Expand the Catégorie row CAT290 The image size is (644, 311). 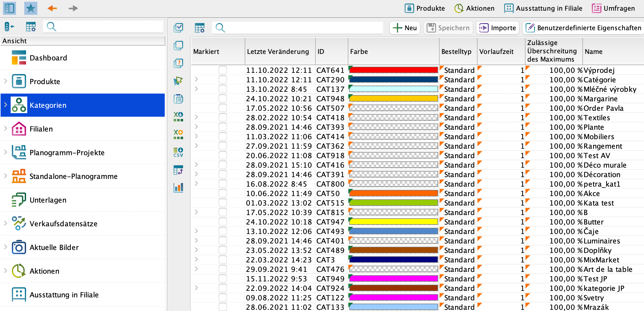tap(196, 79)
